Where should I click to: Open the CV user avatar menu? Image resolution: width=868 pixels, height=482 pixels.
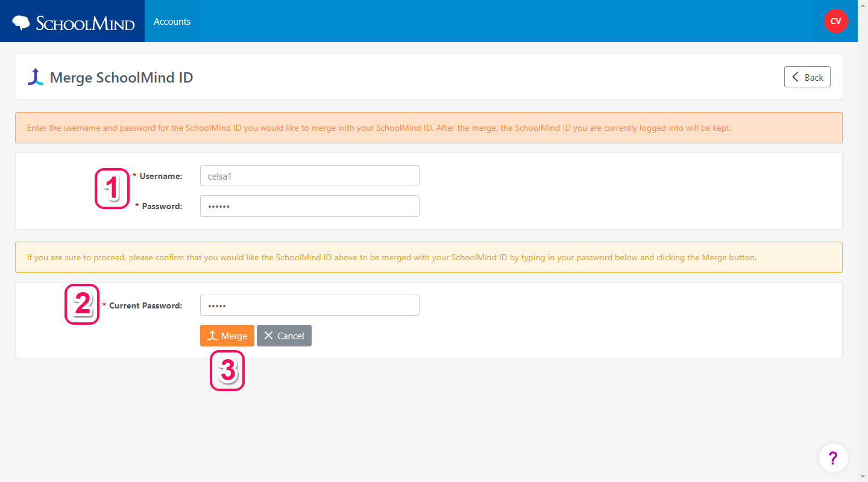click(x=835, y=21)
